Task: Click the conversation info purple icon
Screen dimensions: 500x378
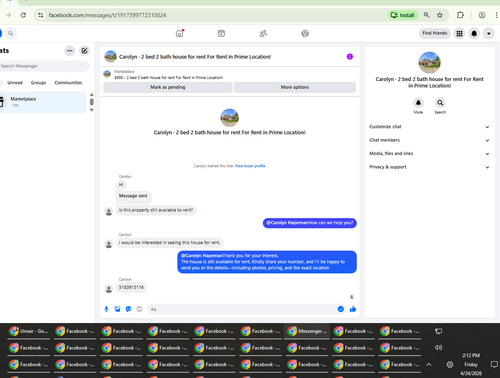Action: point(350,57)
